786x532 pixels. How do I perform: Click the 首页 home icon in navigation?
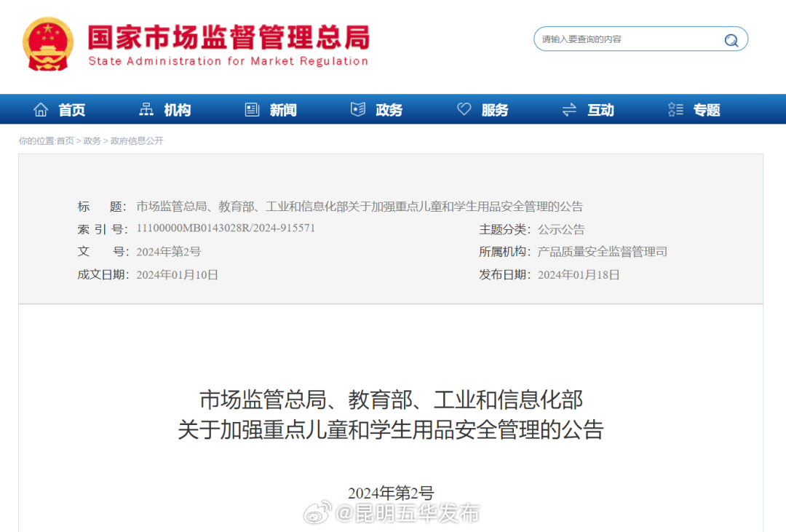tap(41, 109)
